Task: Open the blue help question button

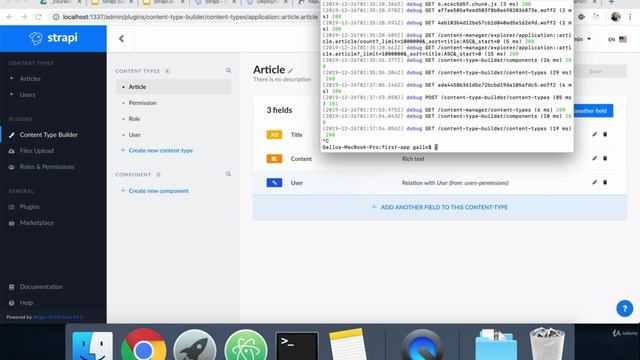Action: (624, 309)
